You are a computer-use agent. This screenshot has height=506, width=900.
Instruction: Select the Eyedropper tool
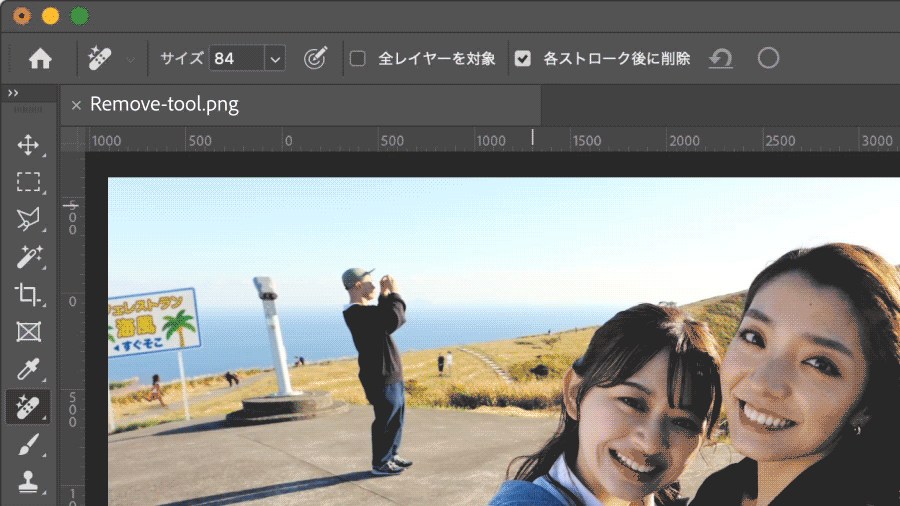click(28, 369)
